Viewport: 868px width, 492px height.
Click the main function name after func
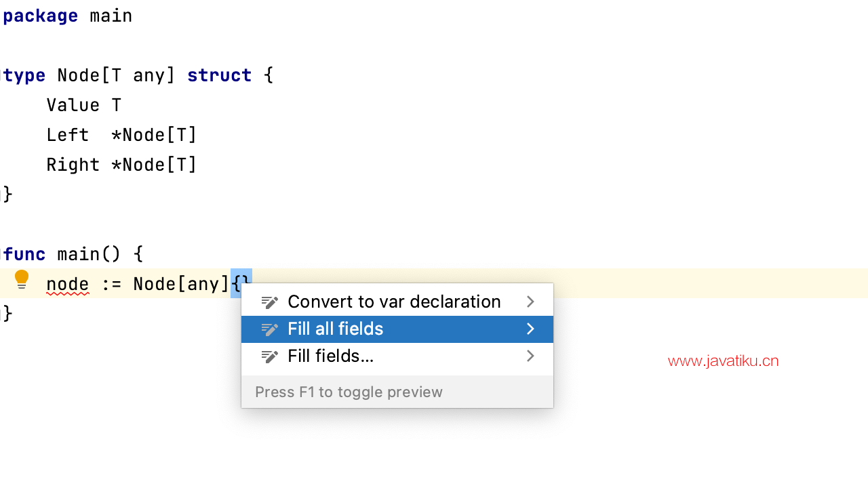click(79, 254)
